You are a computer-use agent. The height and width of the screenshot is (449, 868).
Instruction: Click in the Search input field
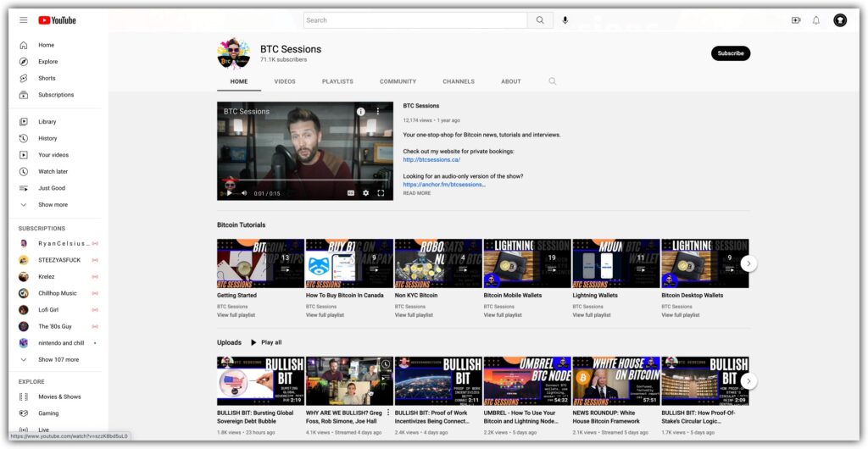click(415, 20)
